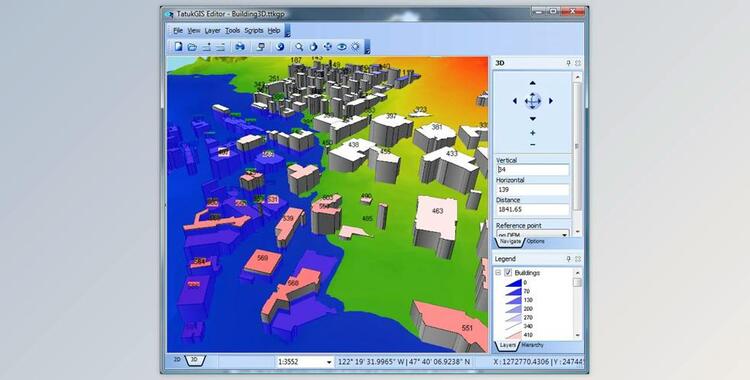The height and width of the screenshot is (380, 750).
Task: Click the Legend scroll down arrow
Action: 577,335
